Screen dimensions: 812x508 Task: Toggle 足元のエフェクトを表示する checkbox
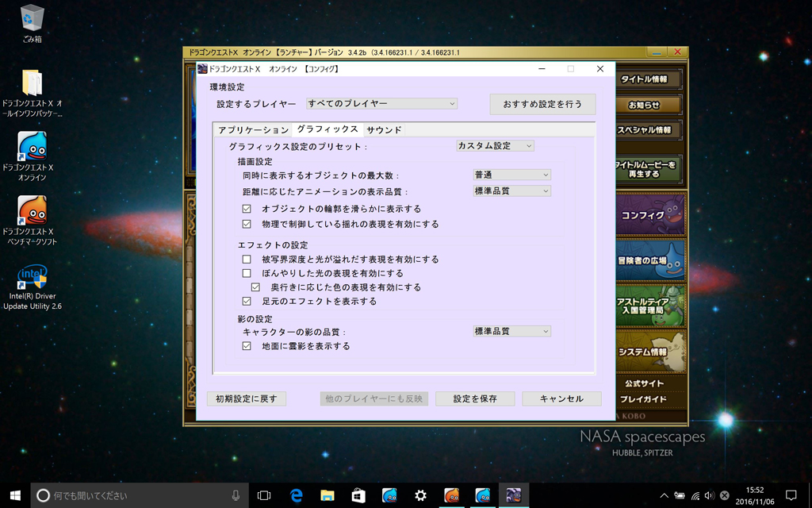pyautogui.click(x=247, y=301)
